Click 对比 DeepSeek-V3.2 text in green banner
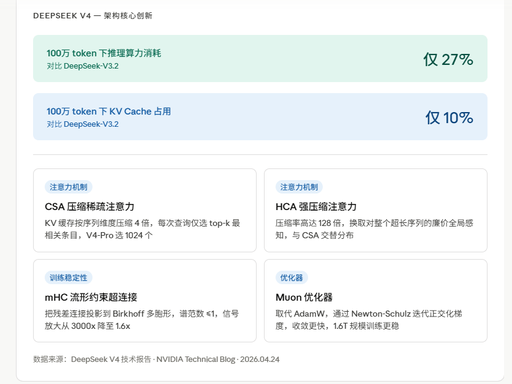This screenshot has width=512, height=384. coord(83,66)
